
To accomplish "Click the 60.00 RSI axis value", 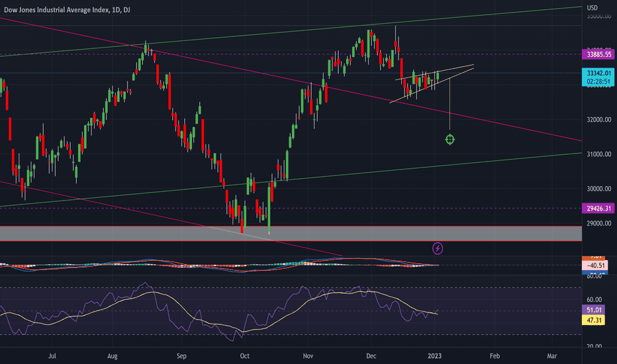I will [594, 300].
